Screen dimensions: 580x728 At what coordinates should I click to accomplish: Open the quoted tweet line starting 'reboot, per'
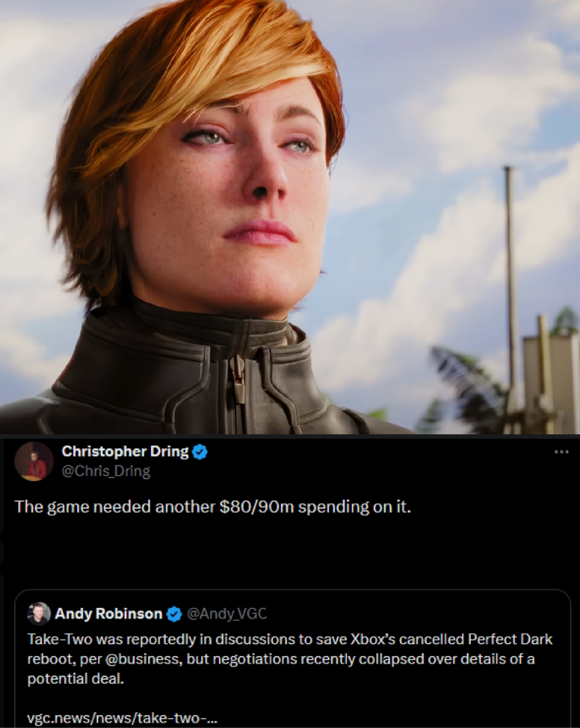pyautogui.click(x=281, y=659)
